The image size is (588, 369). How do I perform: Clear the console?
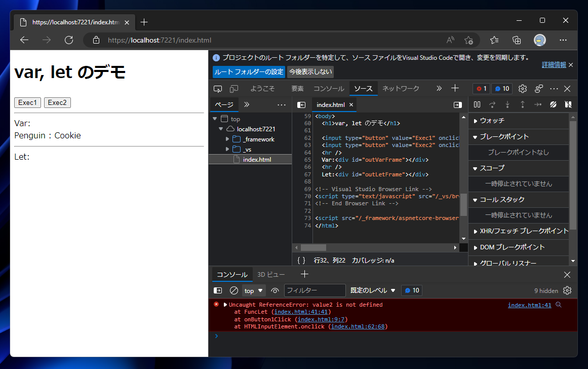coord(233,290)
